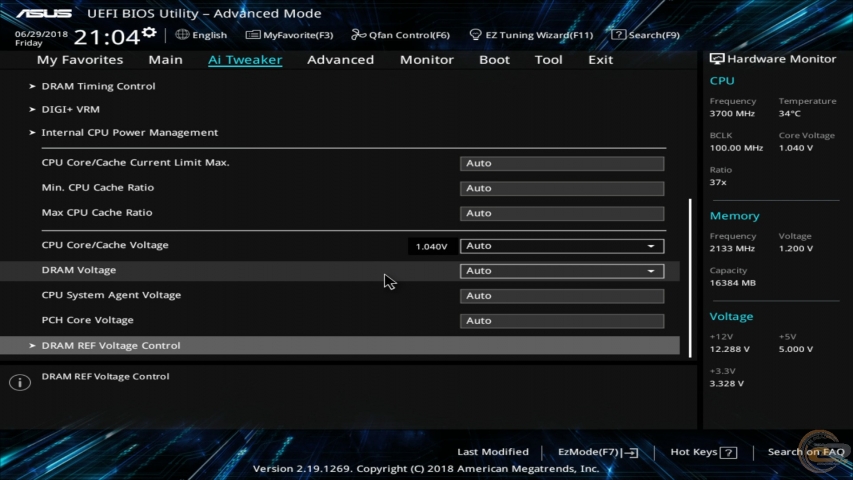Click the Search question mark icon
853x480 pixels.
(618, 35)
